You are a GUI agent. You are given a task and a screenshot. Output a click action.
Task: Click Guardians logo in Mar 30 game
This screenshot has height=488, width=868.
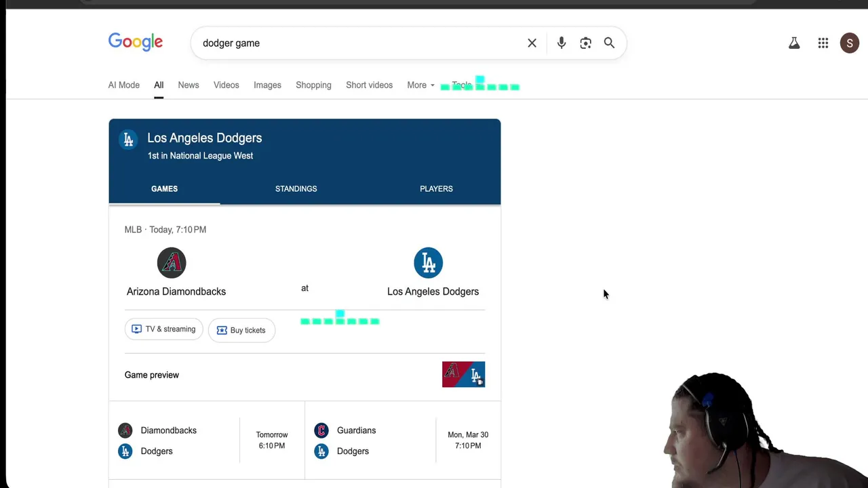tap(321, 430)
